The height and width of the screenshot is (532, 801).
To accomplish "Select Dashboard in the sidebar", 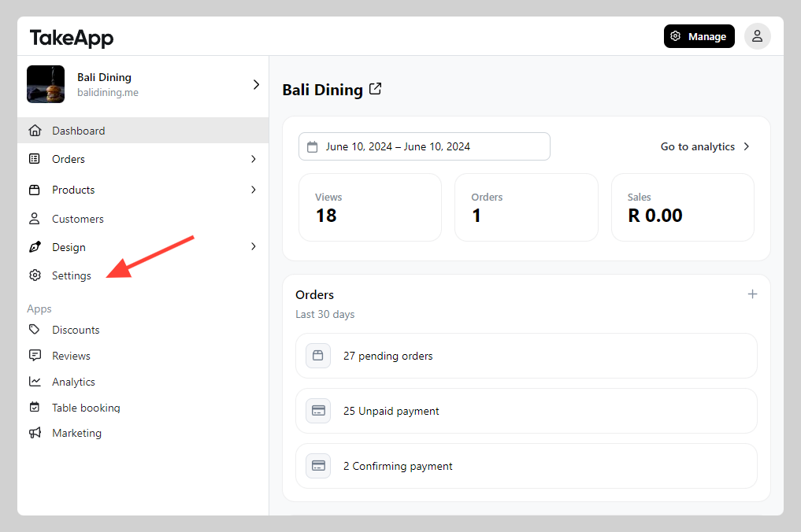I will 143,131.
